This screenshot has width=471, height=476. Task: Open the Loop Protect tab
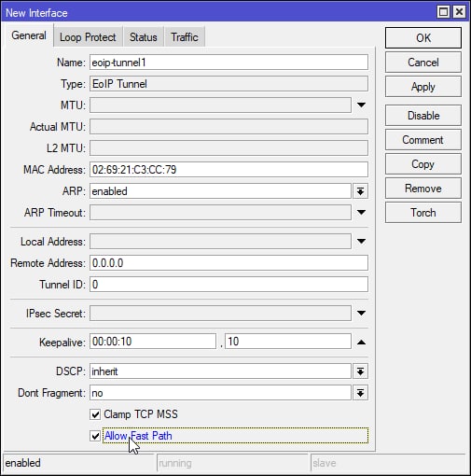[88, 37]
